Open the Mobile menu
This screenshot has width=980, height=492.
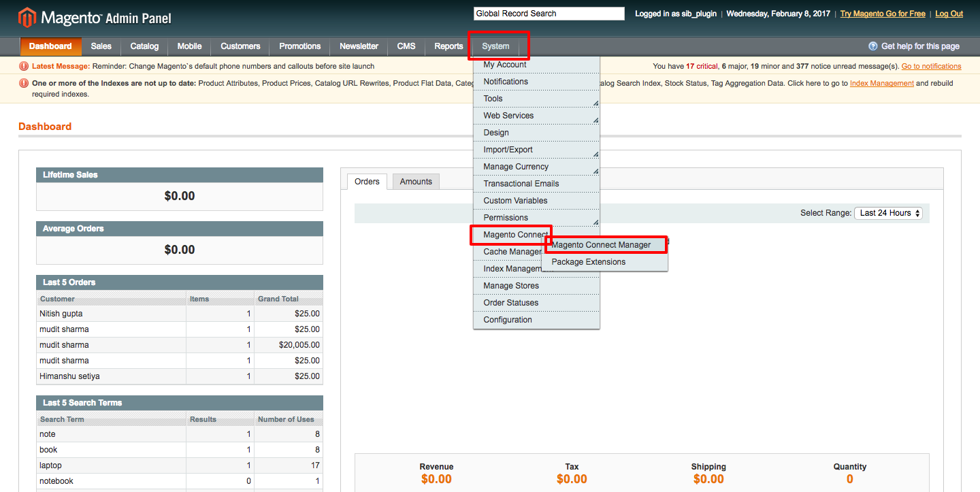coord(189,46)
